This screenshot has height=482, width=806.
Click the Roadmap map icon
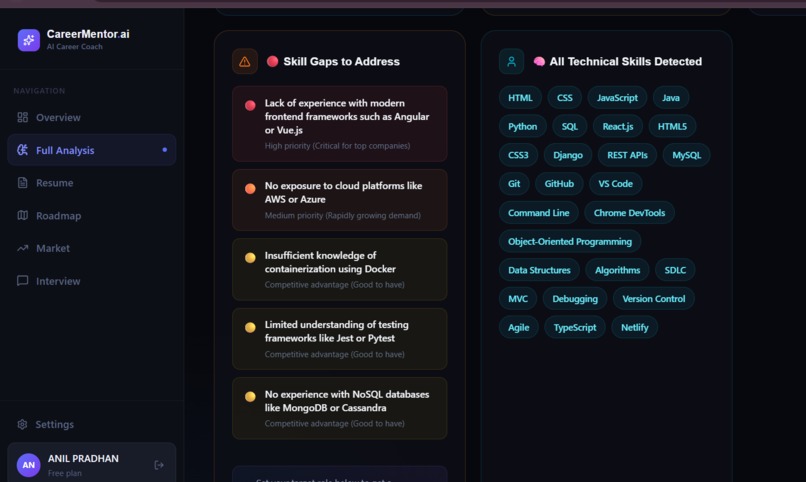(23, 215)
